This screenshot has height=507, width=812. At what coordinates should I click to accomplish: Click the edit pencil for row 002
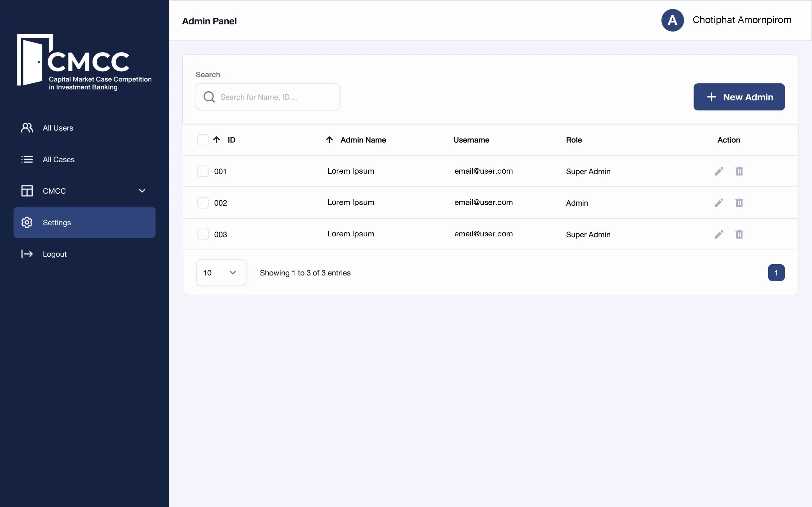[x=719, y=203]
